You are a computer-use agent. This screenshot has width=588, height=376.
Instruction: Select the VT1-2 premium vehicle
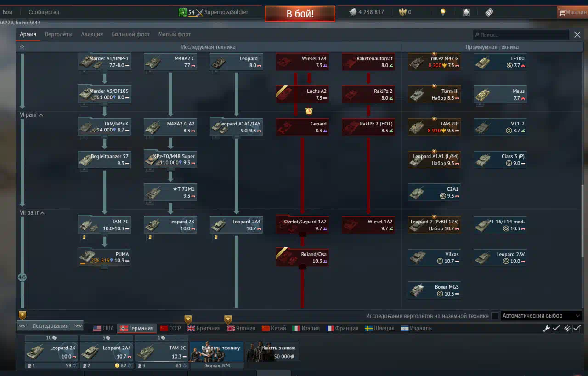[500, 127]
